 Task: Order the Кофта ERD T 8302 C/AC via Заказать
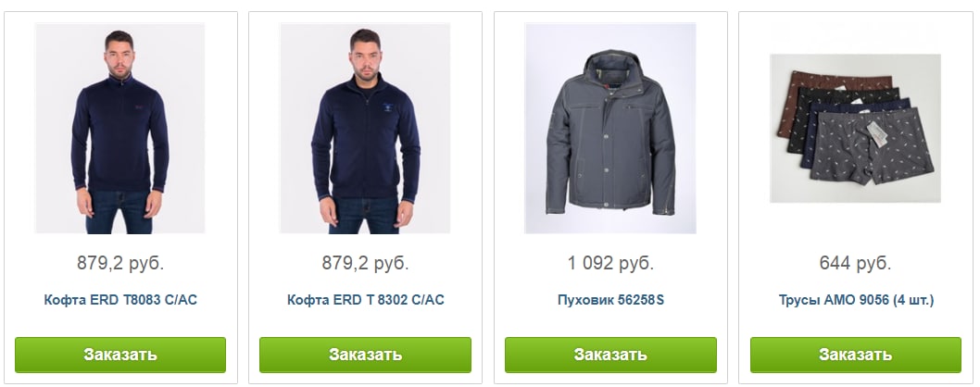pyautogui.click(x=365, y=356)
